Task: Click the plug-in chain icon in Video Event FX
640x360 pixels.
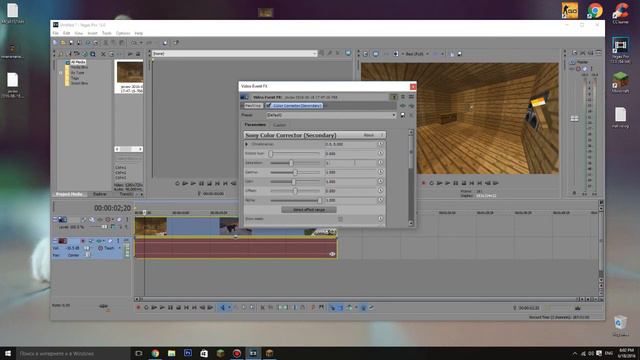Action: pyautogui.click(x=403, y=106)
